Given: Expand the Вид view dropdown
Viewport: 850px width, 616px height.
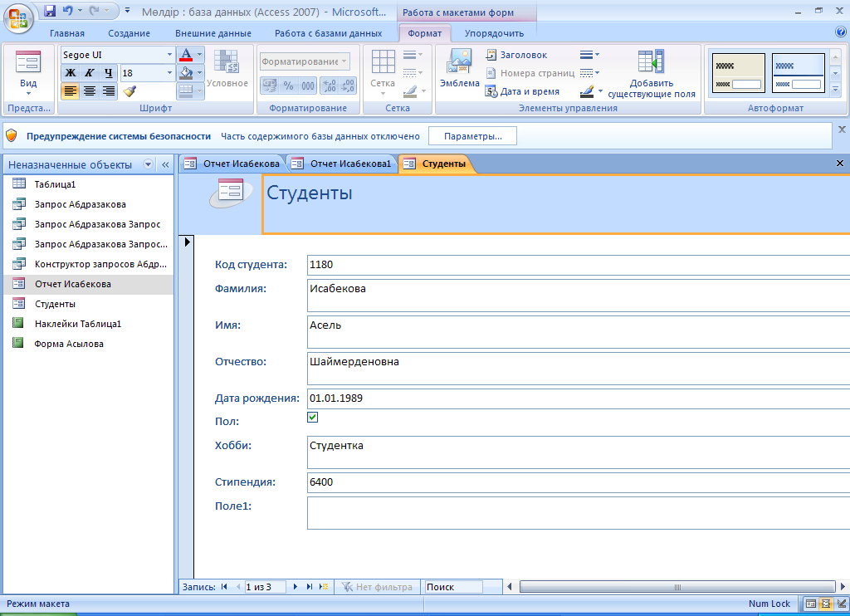Looking at the screenshot, I should click(28, 94).
